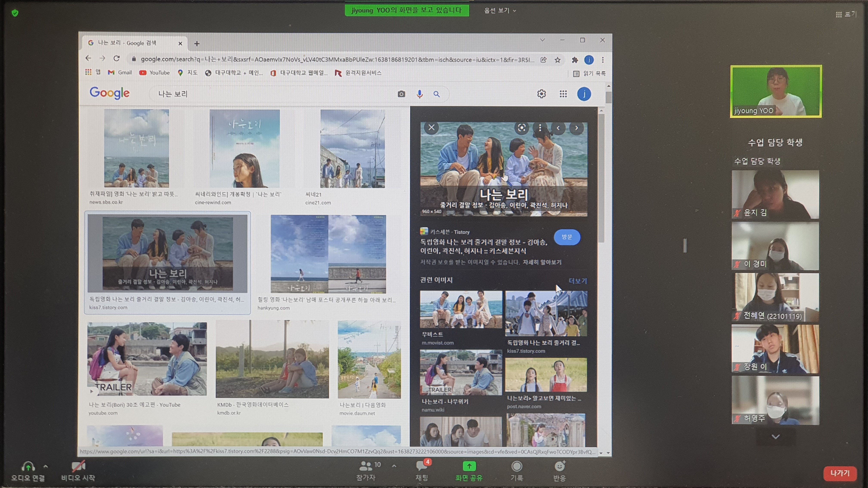Click the voice search microphone icon

(420, 94)
